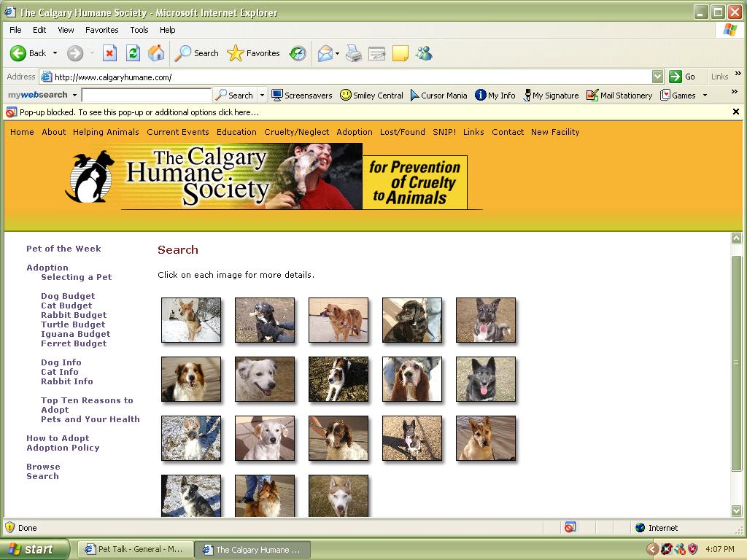Open Smiley Central smiley face
The image size is (747, 560).
pyautogui.click(x=371, y=96)
